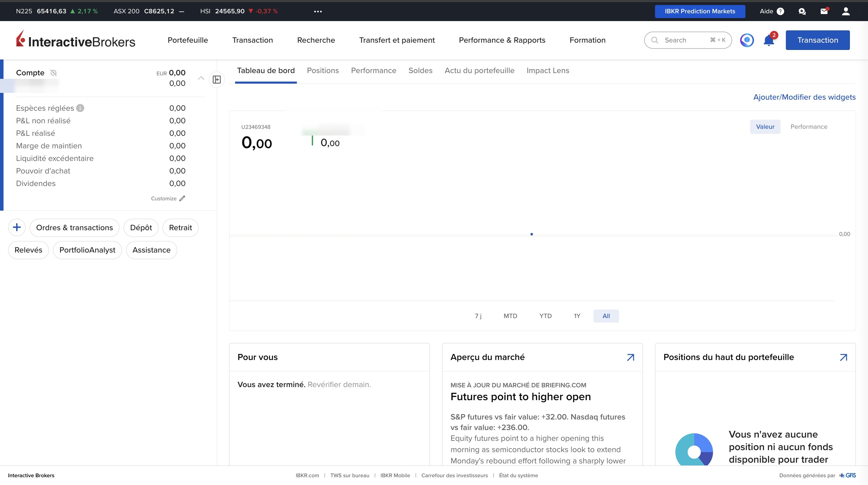Open the chat support bubble icon
Image resolution: width=868 pixels, height=485 pixels.
pos(802,12)
